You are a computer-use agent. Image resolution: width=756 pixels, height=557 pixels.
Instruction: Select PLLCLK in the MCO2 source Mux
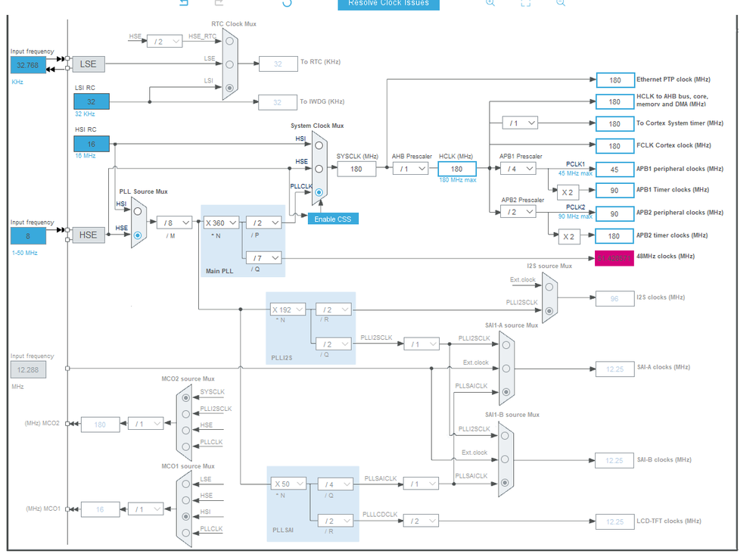click(x=185, y=447)
